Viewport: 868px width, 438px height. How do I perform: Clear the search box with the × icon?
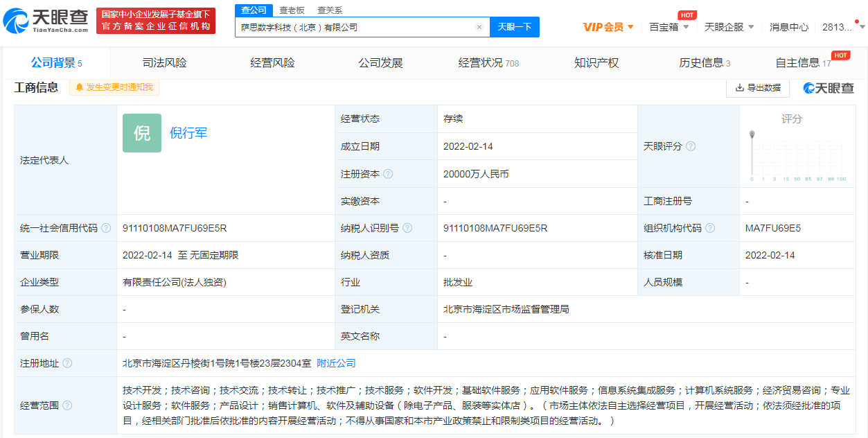[479, 26]
